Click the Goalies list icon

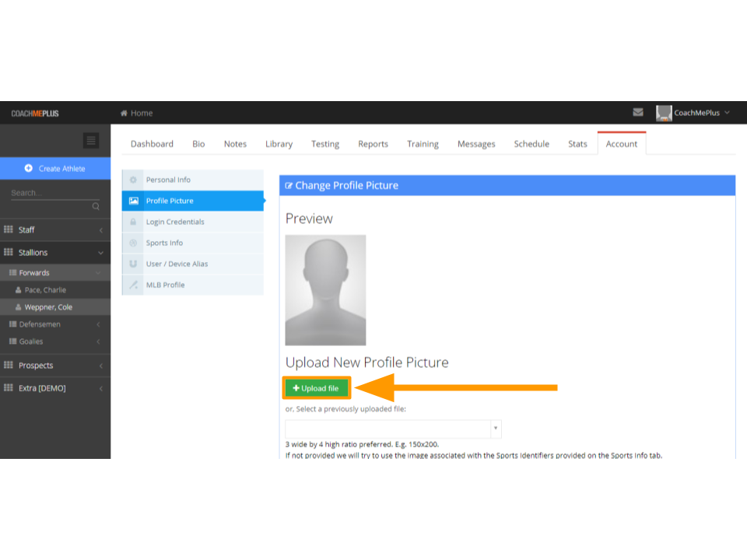pos(13,341)
